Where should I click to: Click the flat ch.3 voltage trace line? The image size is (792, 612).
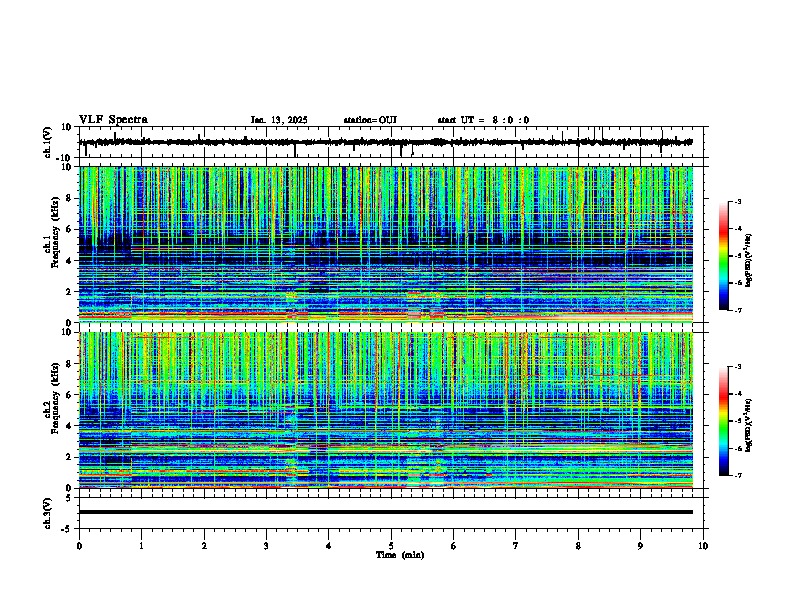click(x=386, y=512)
